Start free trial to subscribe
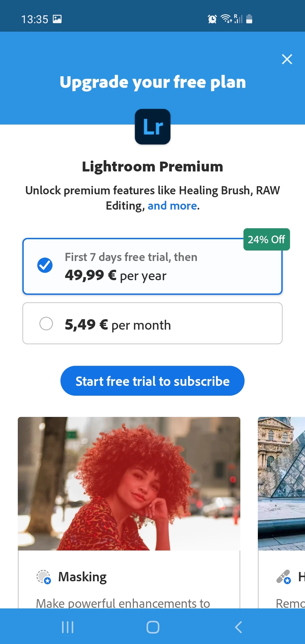 (x=152, y=381)
